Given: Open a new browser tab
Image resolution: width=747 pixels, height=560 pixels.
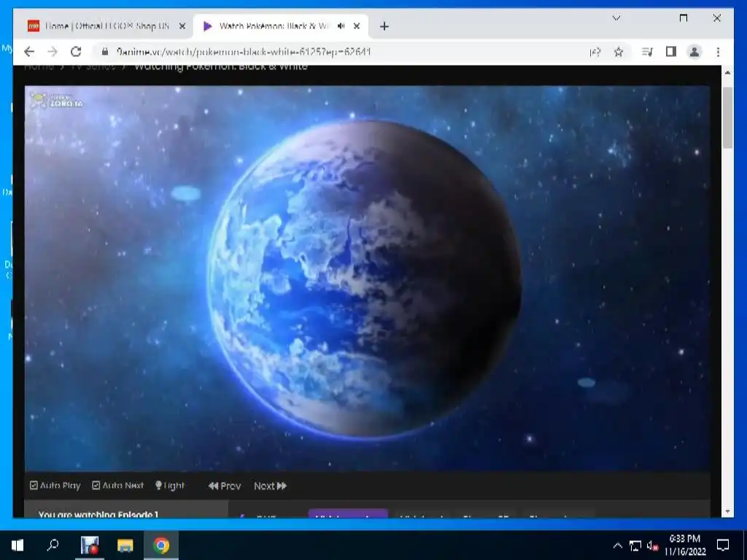Looking at the screenshot, I should (384, 27).
